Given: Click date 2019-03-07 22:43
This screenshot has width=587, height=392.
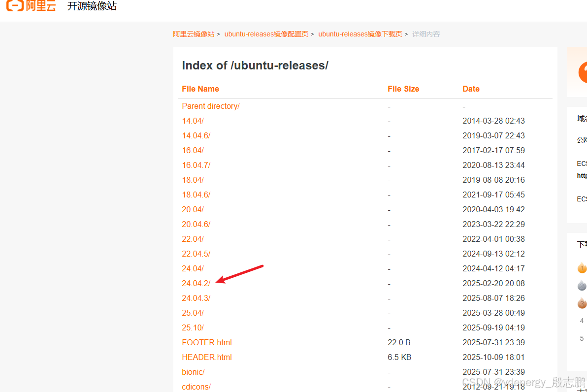Looking at the screenshot, I should point(493,135).
